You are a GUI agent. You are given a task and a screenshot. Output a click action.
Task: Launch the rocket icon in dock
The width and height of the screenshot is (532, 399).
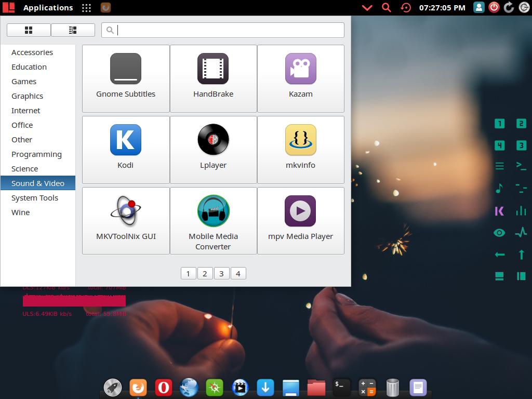click(x=113, y=388)
